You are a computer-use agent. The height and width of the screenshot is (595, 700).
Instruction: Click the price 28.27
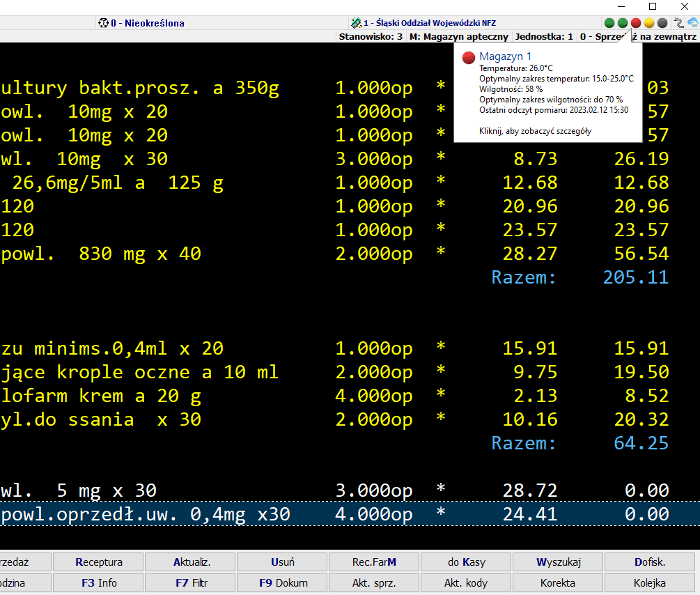pyautogui.click(x=530, y=254)
